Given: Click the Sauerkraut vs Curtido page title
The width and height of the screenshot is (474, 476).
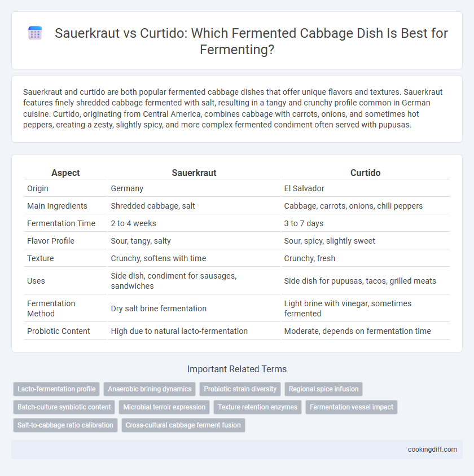Looking at the screenshot, I should point(251,41).
